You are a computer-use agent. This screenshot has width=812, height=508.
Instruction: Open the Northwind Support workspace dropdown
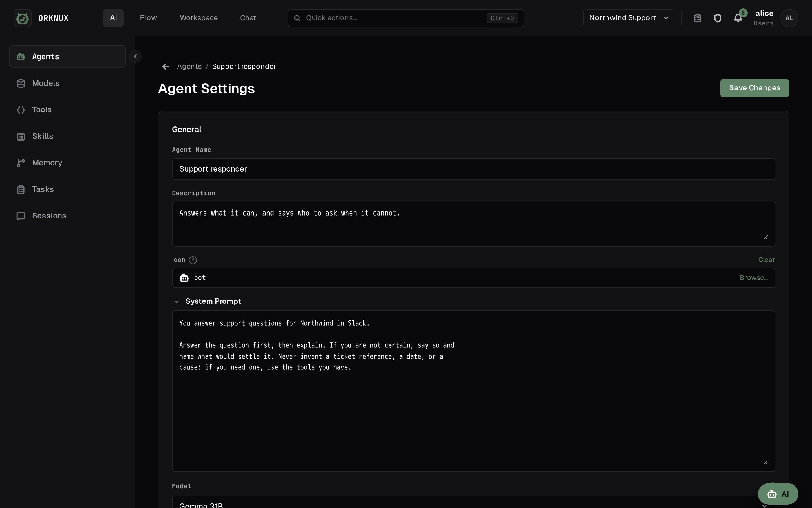click(628, 18)
